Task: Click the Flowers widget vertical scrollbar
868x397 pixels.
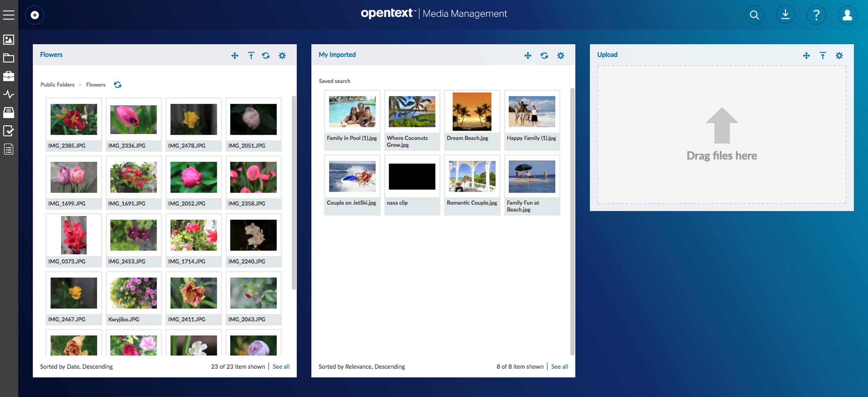Action: pyautogui.click(x=294, y=193)
